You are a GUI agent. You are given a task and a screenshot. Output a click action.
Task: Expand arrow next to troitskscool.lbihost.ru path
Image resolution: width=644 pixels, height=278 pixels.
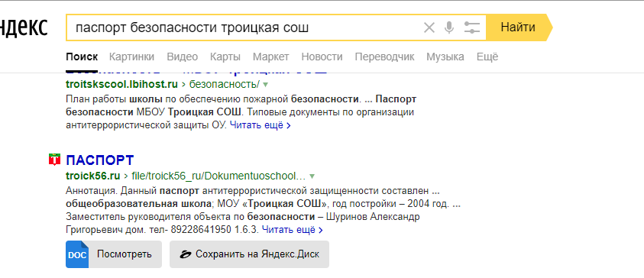tap(265, 85)
